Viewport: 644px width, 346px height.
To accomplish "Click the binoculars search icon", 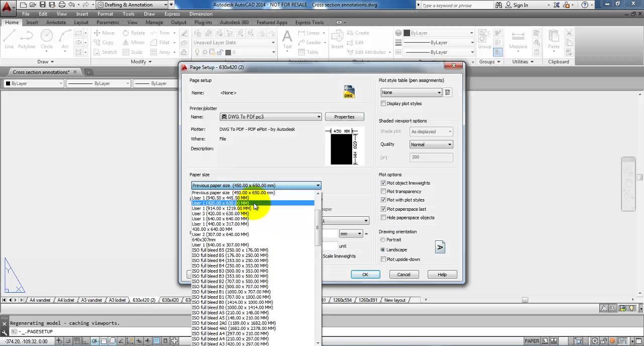I will pyautogui.click(x=500, y=5).
